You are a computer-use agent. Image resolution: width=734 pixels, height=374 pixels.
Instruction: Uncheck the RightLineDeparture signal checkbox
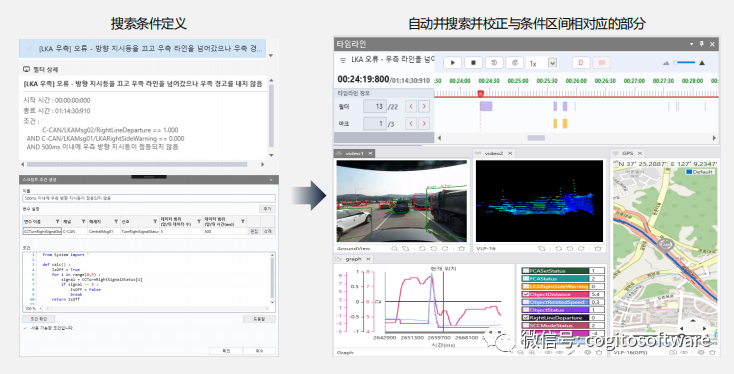tap(526, 317)
